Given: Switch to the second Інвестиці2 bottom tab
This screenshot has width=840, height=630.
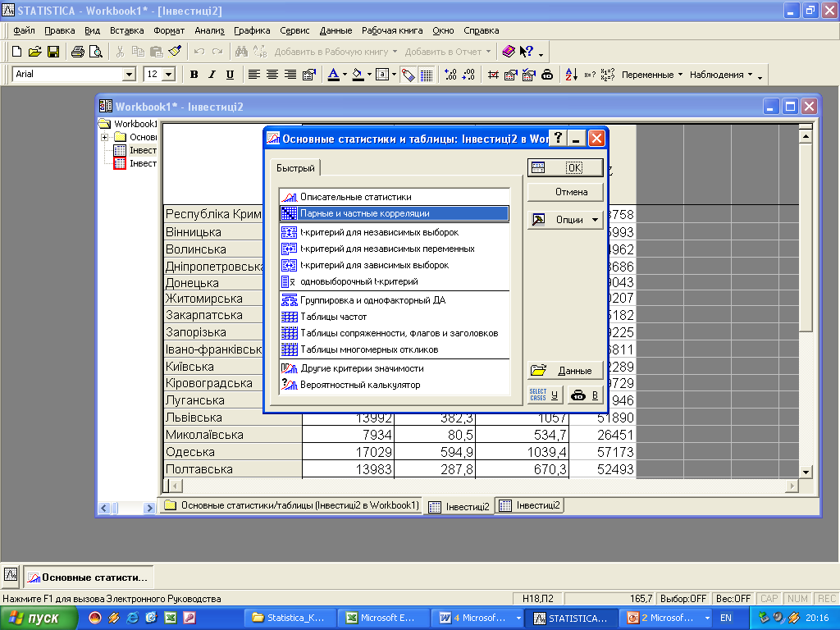Looking at the screenshot, I should click(529, 505).
